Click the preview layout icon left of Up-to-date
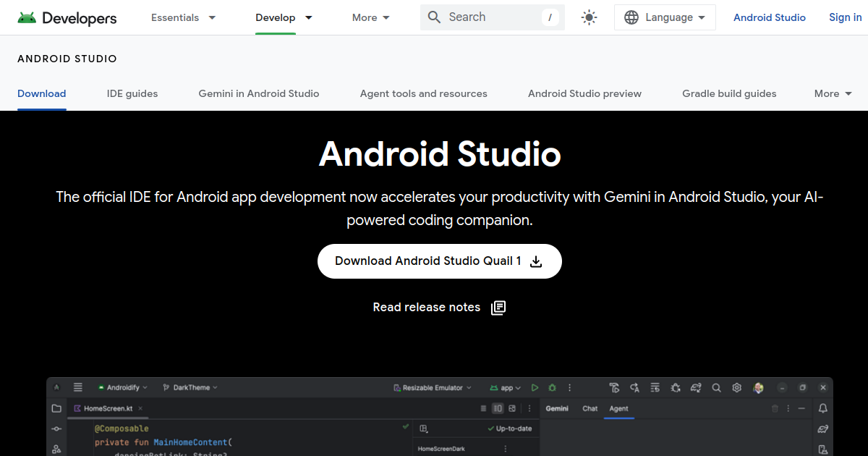The image size is (868, 456). [x=424, y=428]
